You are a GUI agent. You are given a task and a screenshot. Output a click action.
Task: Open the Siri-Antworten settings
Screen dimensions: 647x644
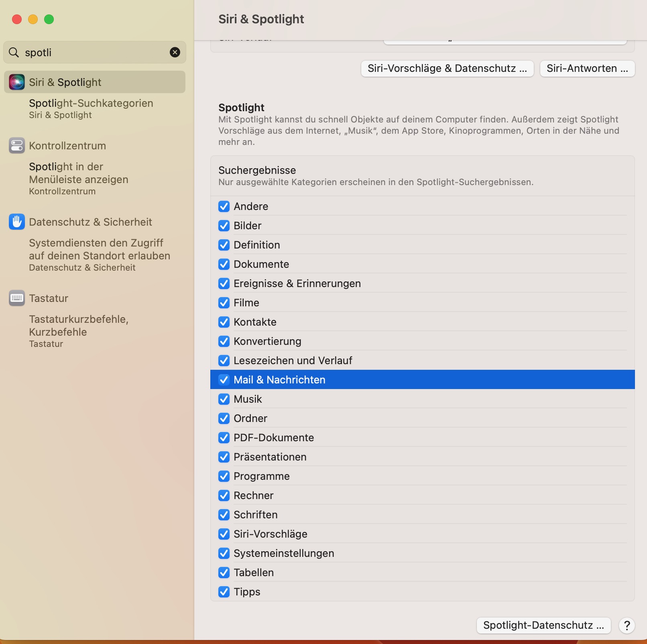pos(588,68)
